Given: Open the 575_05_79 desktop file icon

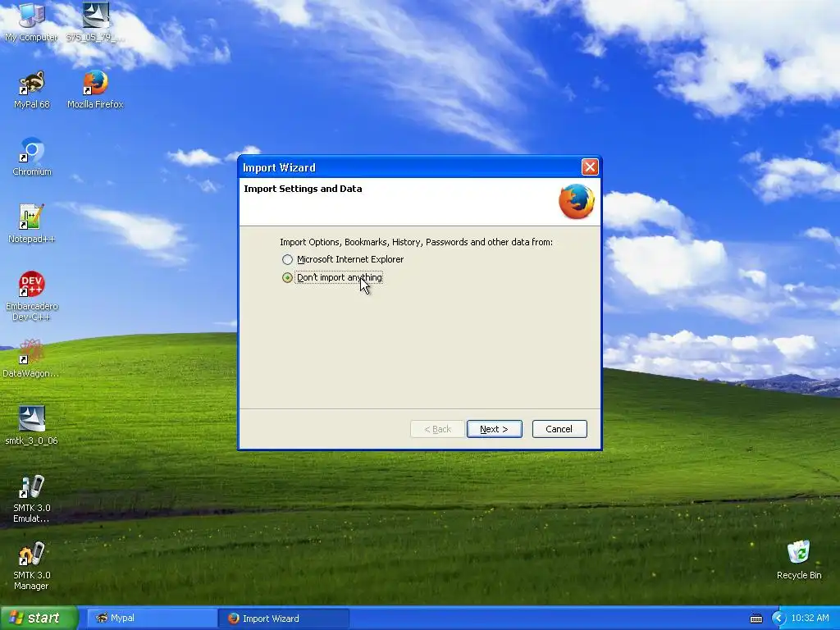Looking at the screenshot, I should tap(95, 21).
